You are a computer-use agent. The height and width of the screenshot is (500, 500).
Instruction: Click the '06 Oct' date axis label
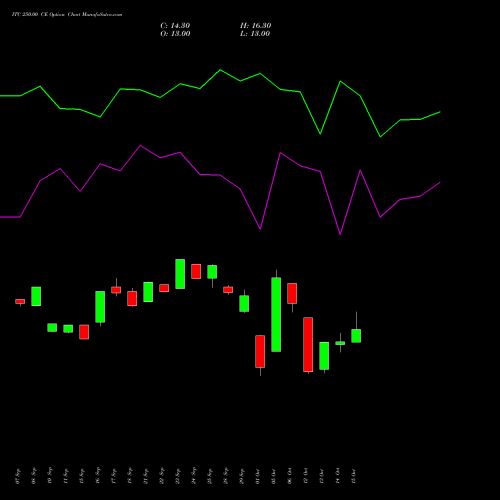click(x=290, y=476)
